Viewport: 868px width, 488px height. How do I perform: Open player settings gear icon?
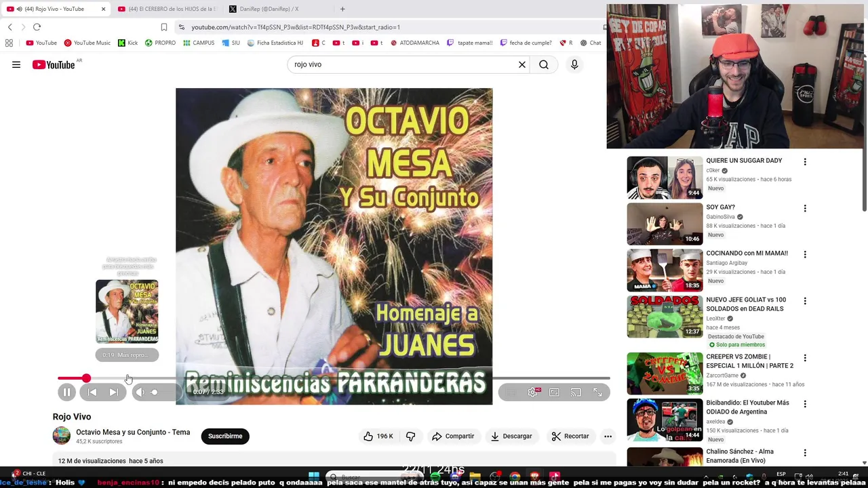533,392
